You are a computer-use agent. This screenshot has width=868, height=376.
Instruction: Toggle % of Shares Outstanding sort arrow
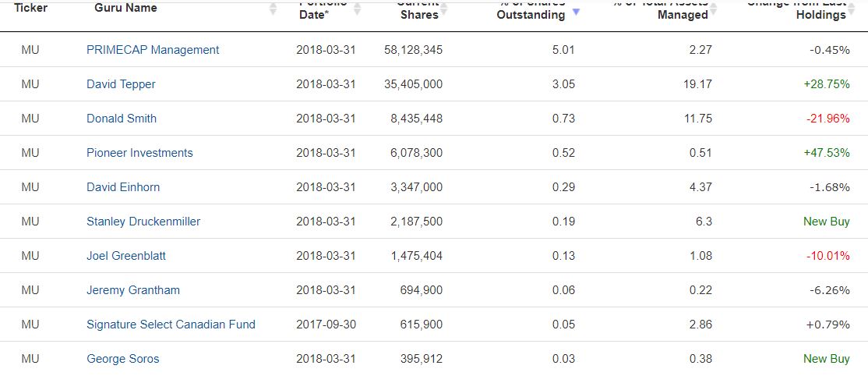pyautogui.click(x=576, y=11)
